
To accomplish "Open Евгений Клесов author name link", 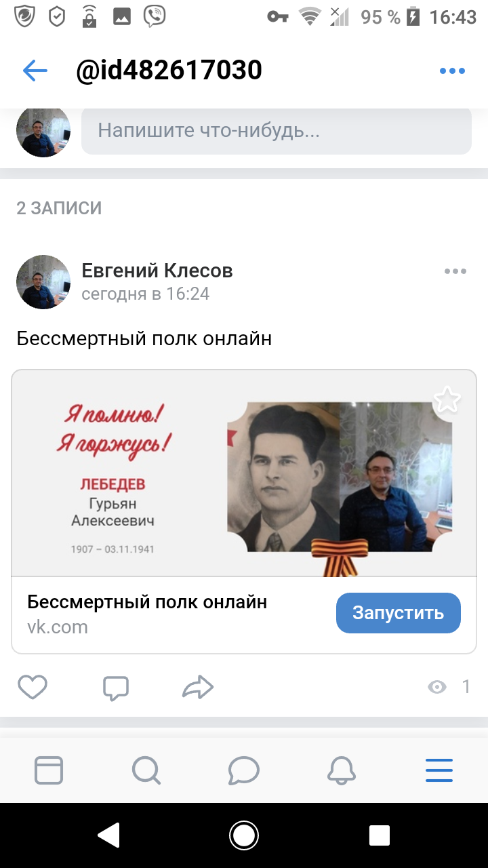I will click(157, 271).
